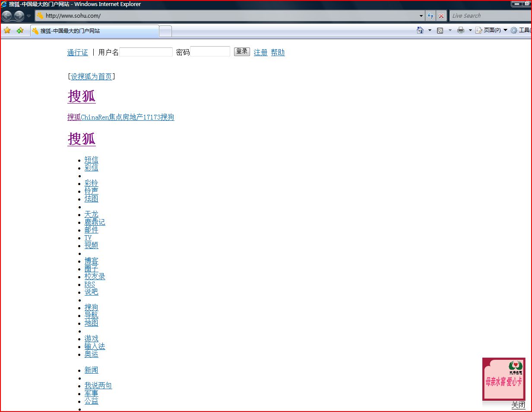Open the BBS link
This screenshot has width=532, height=412.
pyautogui.click(x=90, y=284)
